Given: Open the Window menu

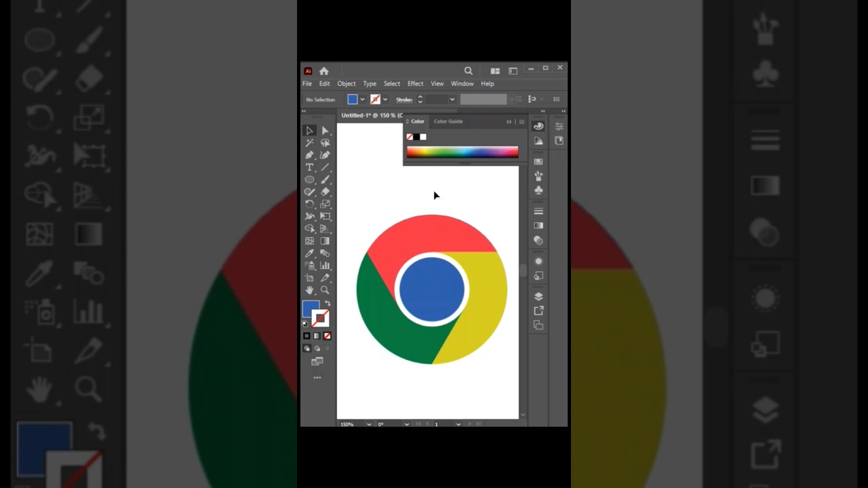Looking at the screenshot, I should tap(462, 83).
